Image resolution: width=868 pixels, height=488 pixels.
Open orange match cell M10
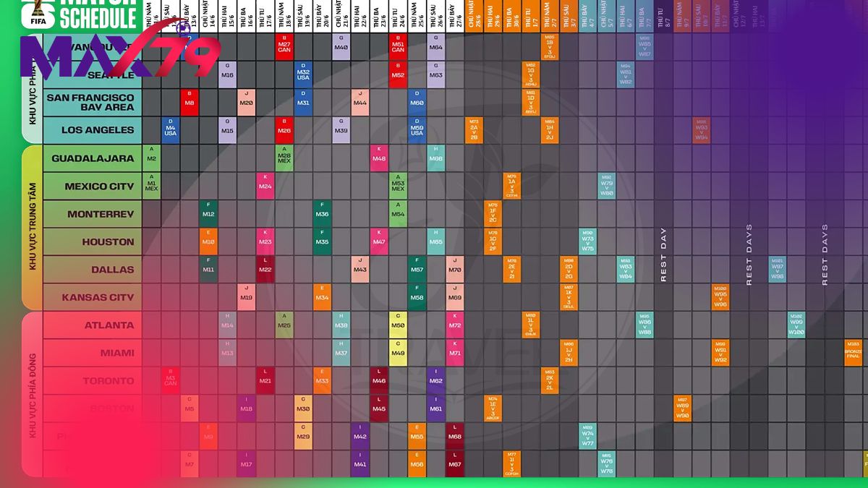pos(208,242)
